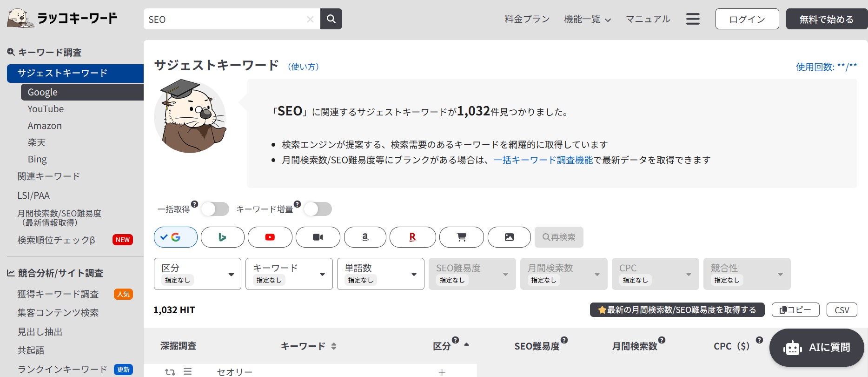
Task: Open 月間検索数/SEO難易度 sidebar item
Action: [x=59, y=218]
